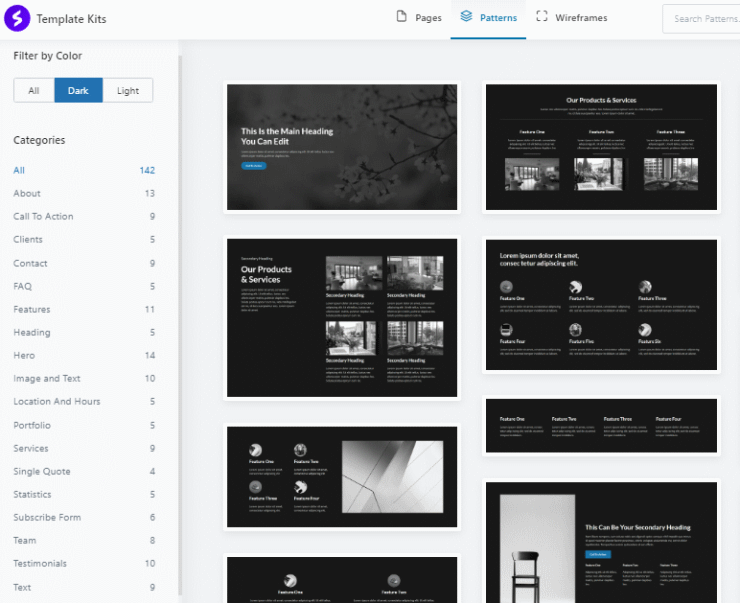This screenshot has height=603, width=740.
Task: Open the four features with abstract image pattern
Action: (342, 477)
